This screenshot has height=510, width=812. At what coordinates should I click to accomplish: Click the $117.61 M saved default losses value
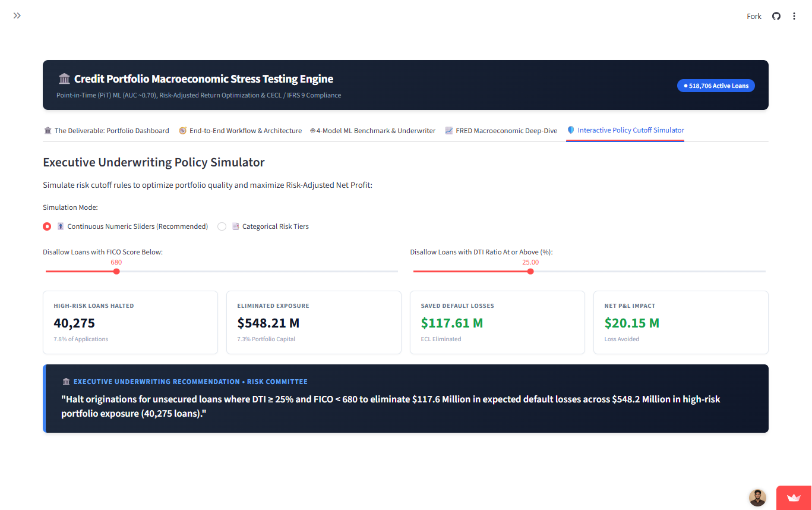452,323
